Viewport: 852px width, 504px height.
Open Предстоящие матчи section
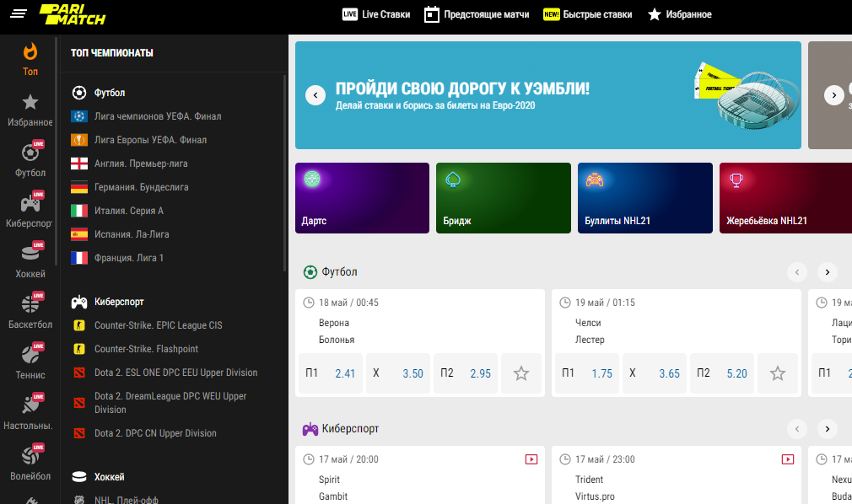[477, 14]
